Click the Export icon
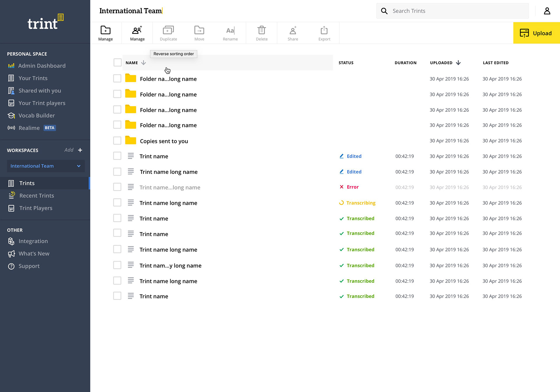 pos(324,30)
